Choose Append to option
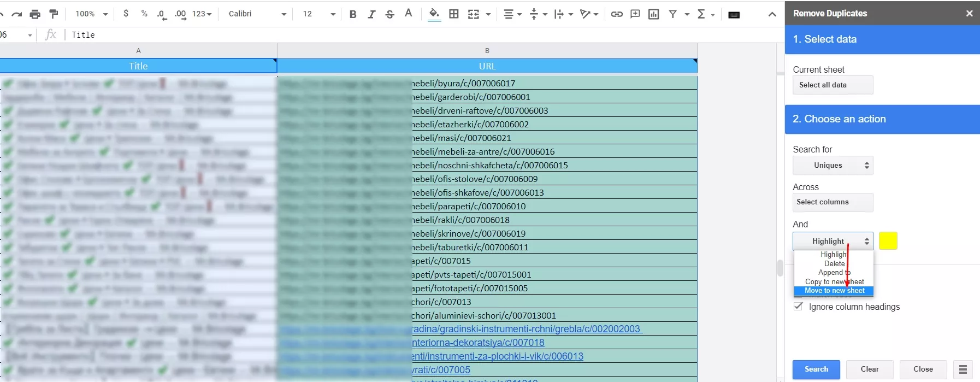980x382 pixels. [834, 273]
